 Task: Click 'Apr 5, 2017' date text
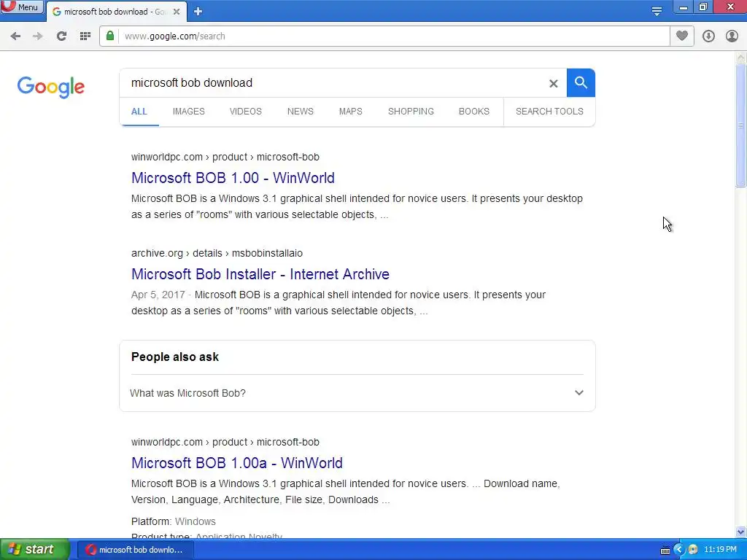pos(158,295)
